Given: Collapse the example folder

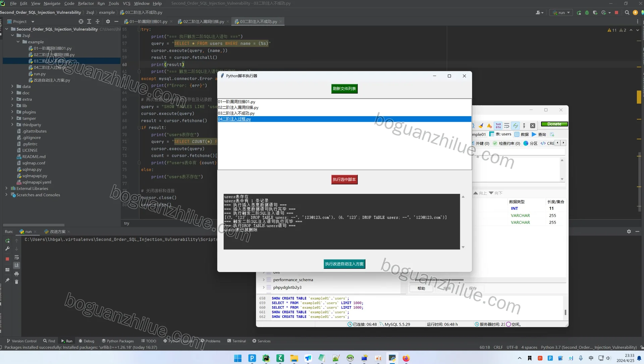Looking at the screenshot, I should [18, 42].
